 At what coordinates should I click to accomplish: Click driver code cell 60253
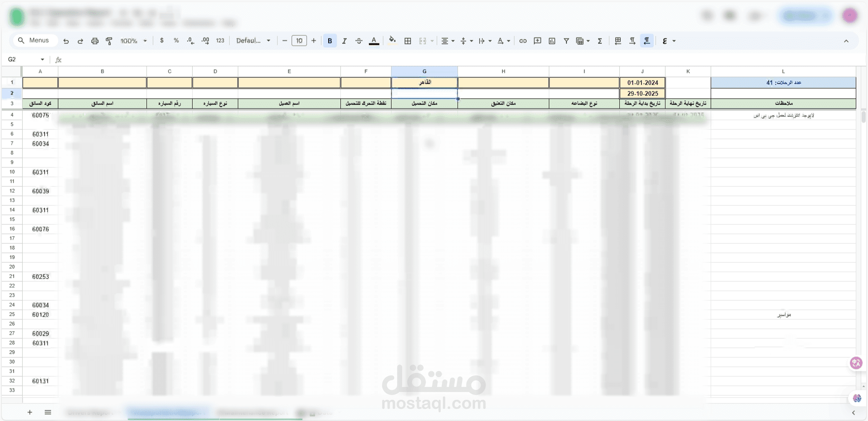(x=40, y=277)
